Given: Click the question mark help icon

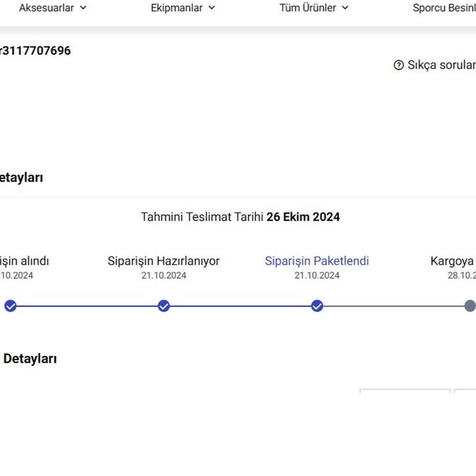Looking at the screenshot, I should (x=399, y=65).
